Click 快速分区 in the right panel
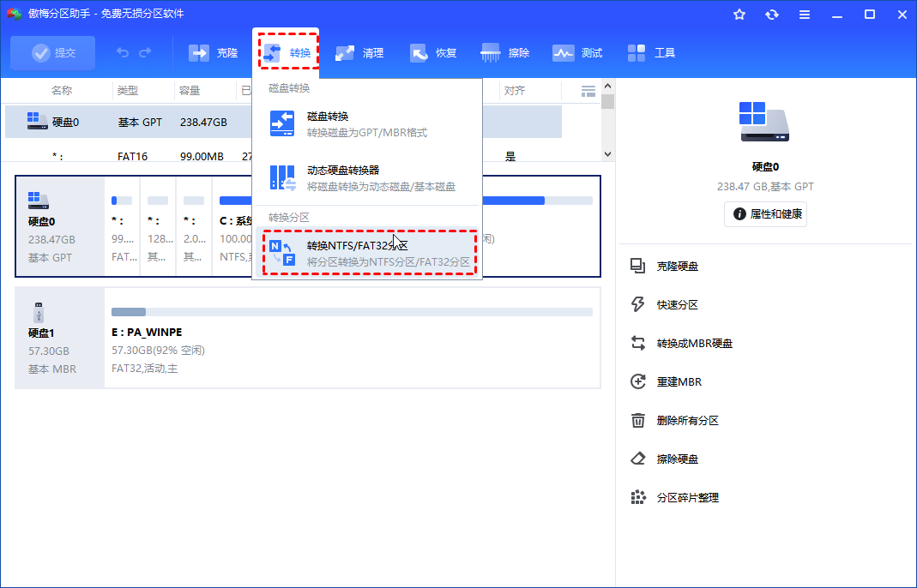Screen dimensions: 917x588 point(677,305)
